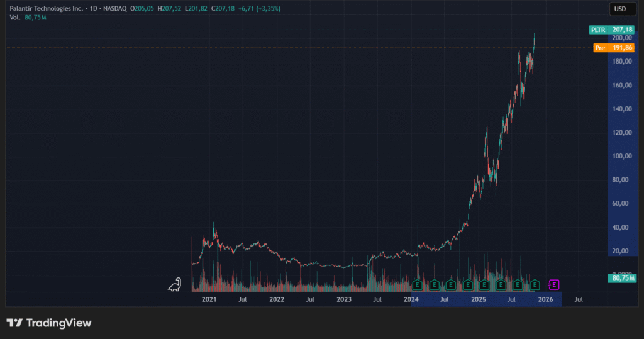The image size is (644, 339).
Task: Select the green 80,75M volume axis label
Action: (x=623, y=277)
